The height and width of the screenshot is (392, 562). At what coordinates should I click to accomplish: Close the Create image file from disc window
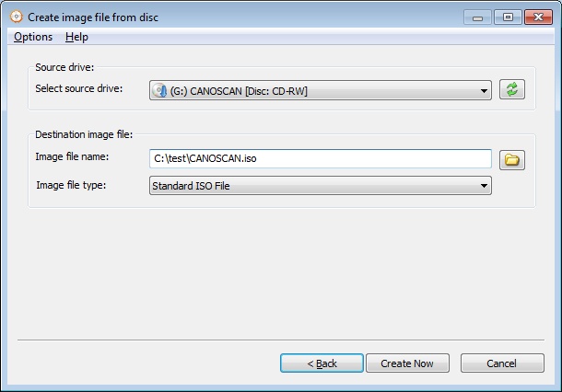538,17
